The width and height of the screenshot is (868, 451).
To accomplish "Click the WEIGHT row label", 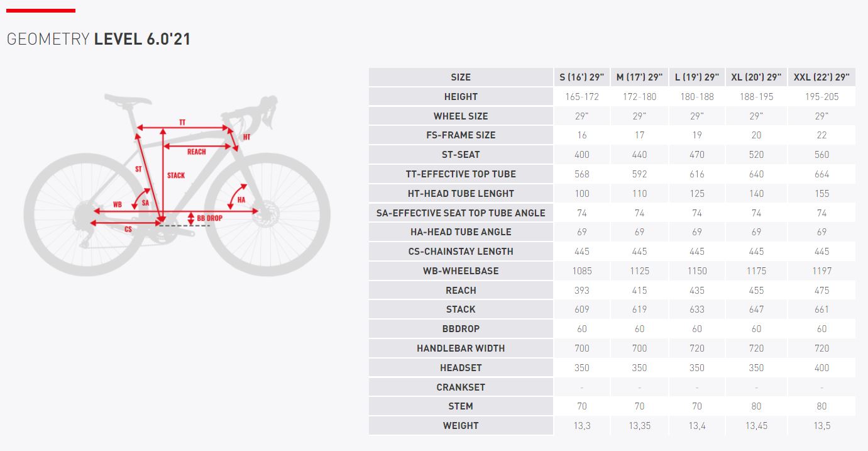I will (461, 426).
